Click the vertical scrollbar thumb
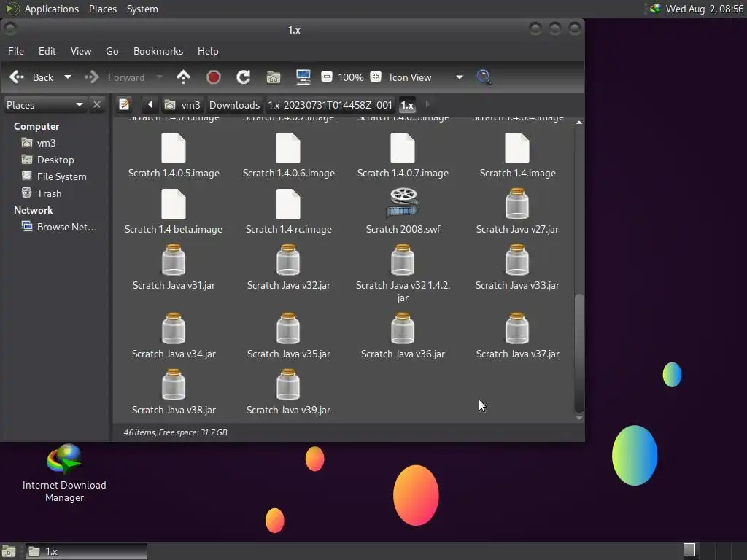The height and width of the screenshot is (560, 747). point(578,353)
